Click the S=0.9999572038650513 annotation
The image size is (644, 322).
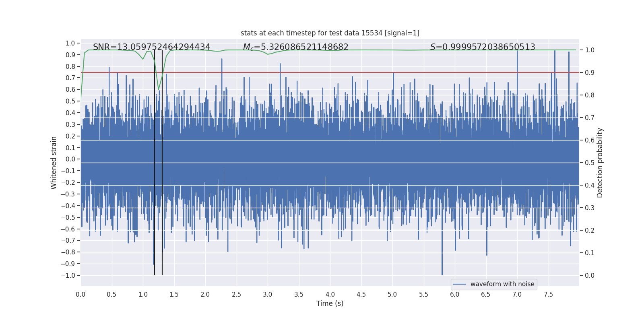tap(483, 47)
